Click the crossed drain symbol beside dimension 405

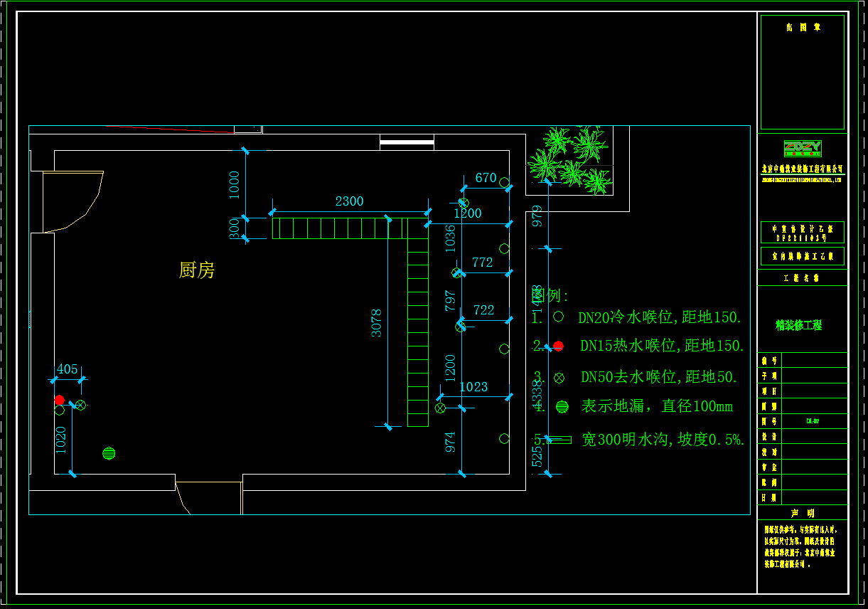point(80,406)
